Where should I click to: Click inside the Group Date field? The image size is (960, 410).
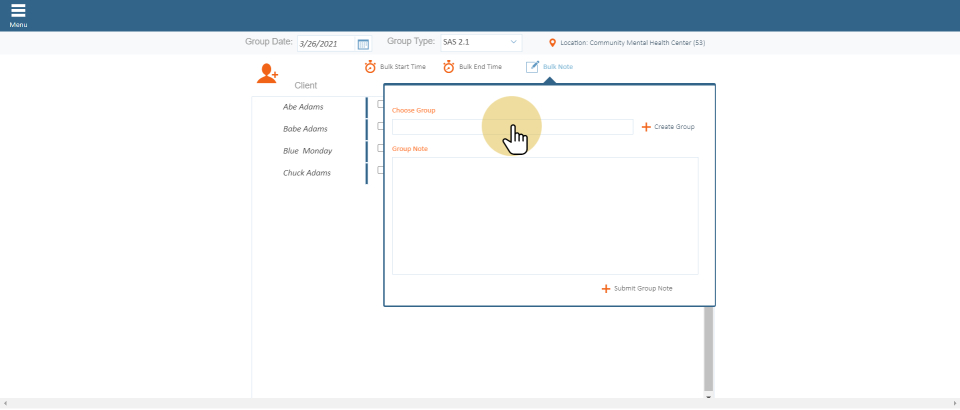pos(325,44)
